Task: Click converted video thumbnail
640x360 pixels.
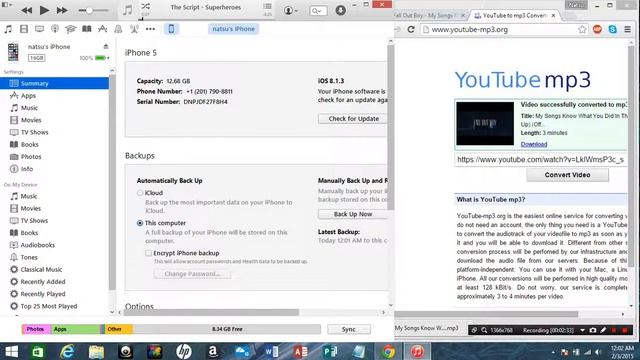Action: tap(485, 123)
